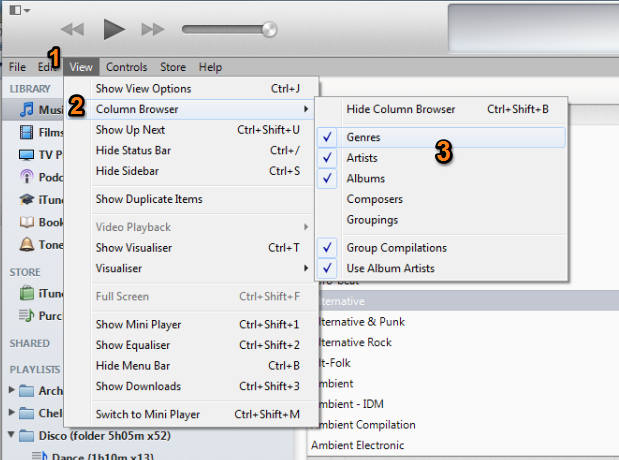This screenshot has width=619, height=460.
Task: Tick the Groupings column option
Action: click(441, 220)
